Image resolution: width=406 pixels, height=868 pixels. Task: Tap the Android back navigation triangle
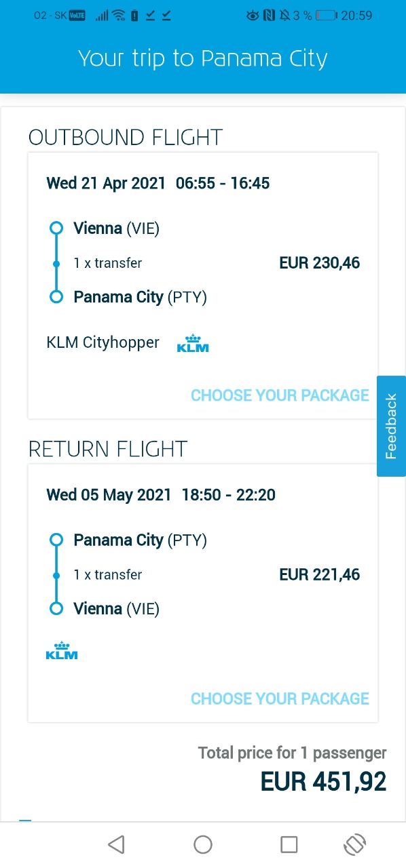coord(116,844)
